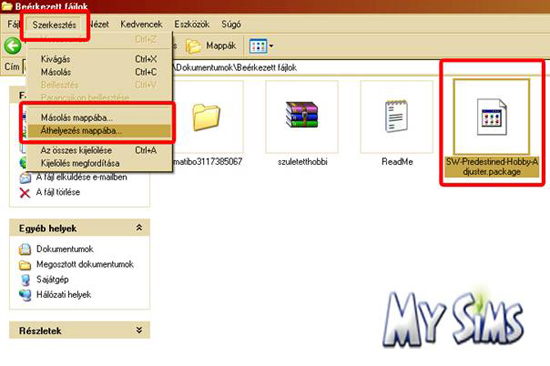Select the matibo3117385067 folder icon

pyautogui.click(x=206, y=117)
